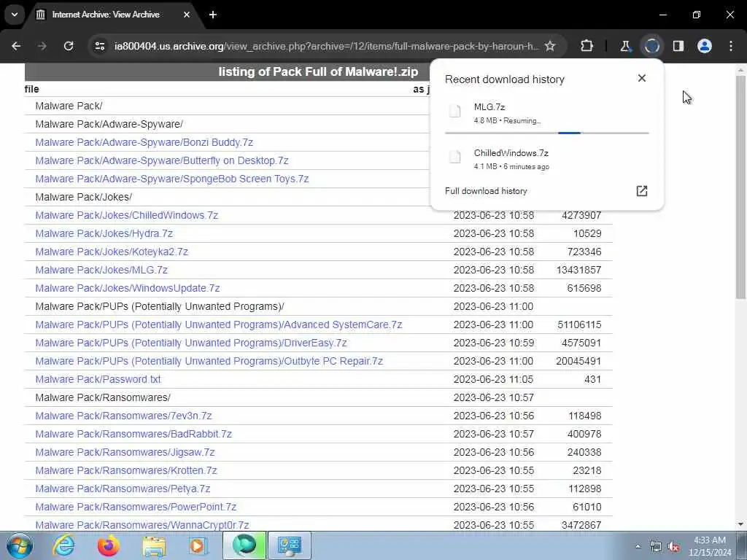Open the Jokes/MLG.7z link
Viewport: 747px width, 560px height.
point(101,270)
